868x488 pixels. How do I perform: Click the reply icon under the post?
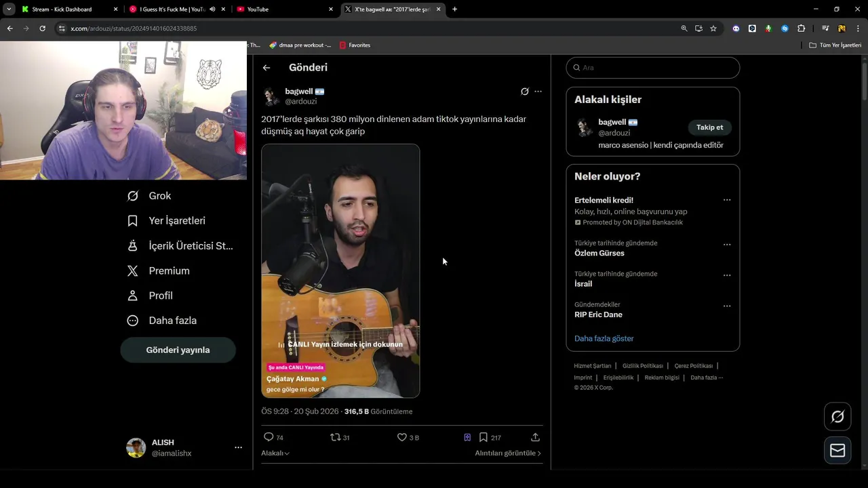click(x=269, y=437)
